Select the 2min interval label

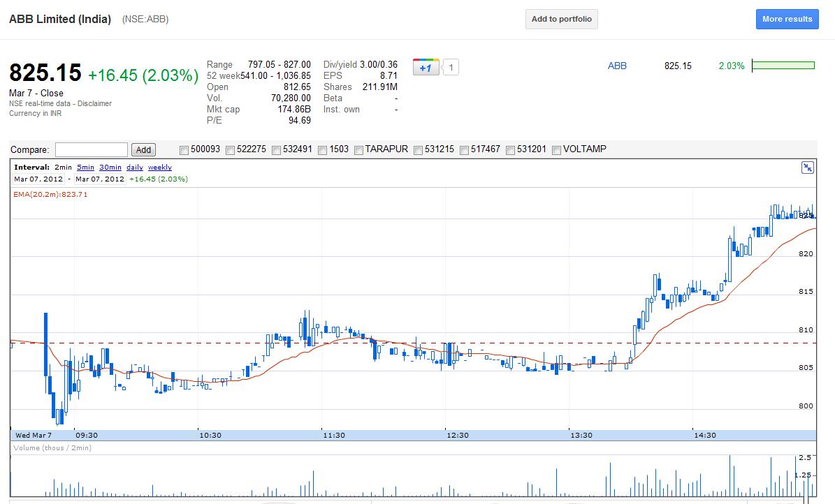tap(63, 167)
